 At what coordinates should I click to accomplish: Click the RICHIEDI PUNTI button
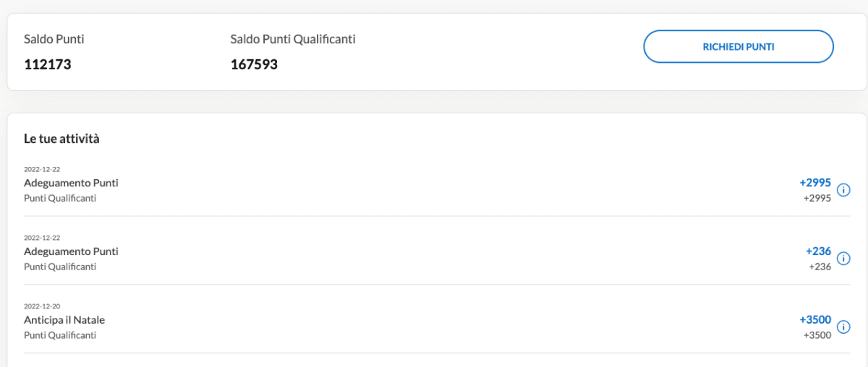pyautogui.click(x=739, y=47)
